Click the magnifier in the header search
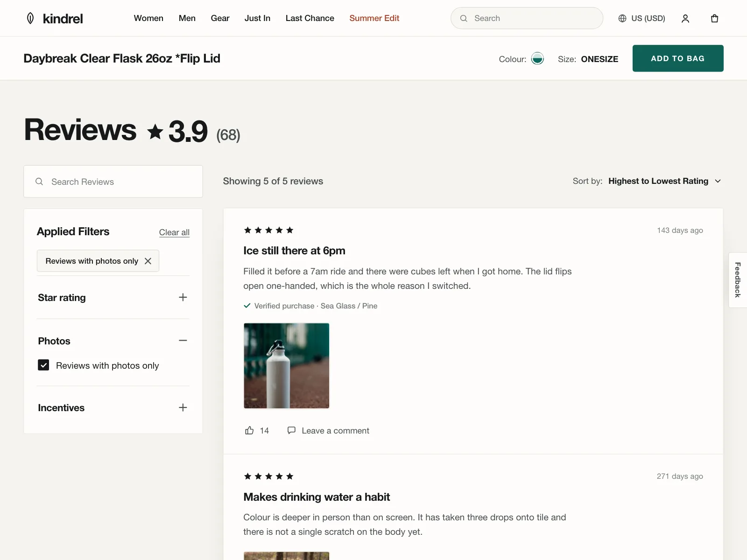 pyautogui.click(x=464, y=18)
